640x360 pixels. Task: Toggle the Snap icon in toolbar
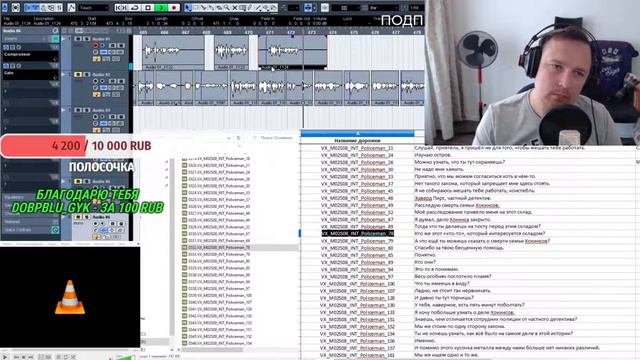point(325,8)
